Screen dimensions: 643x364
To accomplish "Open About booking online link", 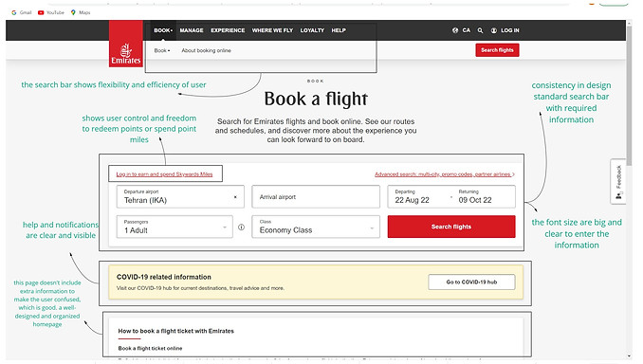I will click(x=206, y=50).
